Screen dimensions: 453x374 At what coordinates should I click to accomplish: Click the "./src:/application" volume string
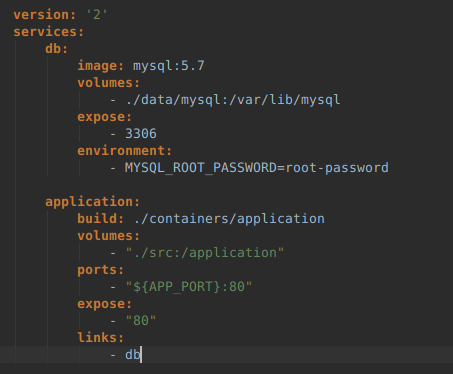pos(205,253)
